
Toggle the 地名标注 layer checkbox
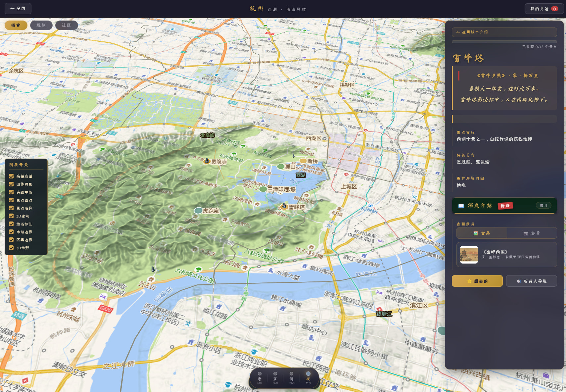pyautogui.click(x=11, y=224)
